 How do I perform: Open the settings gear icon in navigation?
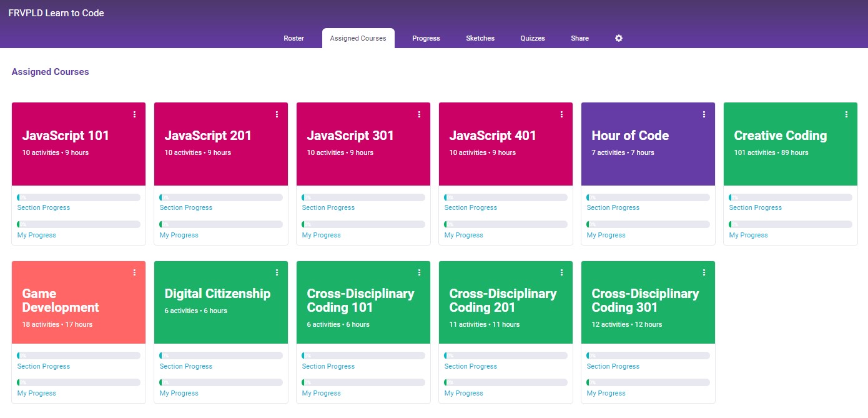pos(619,38)
